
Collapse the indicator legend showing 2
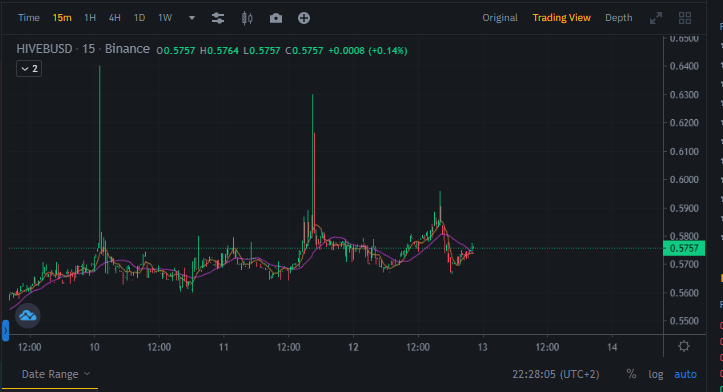coord(29,69)
